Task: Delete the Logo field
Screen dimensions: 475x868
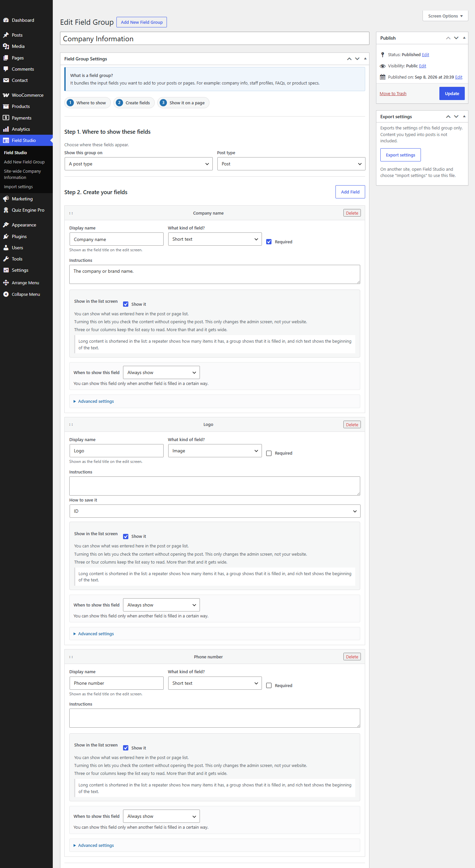Action: 352,425
